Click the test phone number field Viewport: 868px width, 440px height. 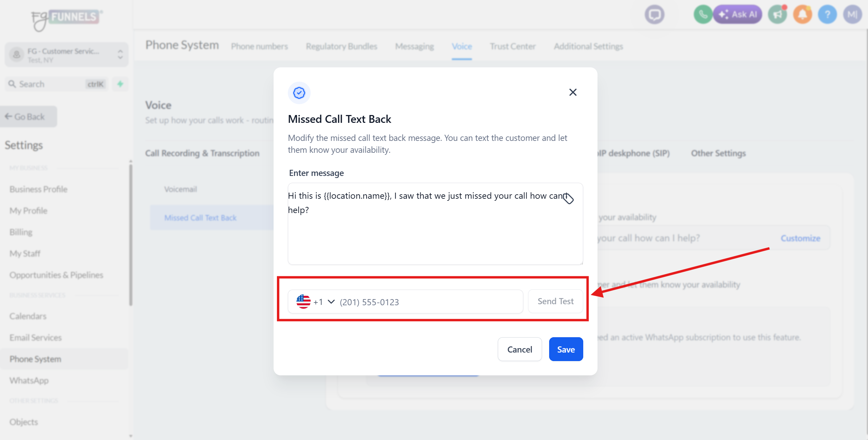click(430, 302)
